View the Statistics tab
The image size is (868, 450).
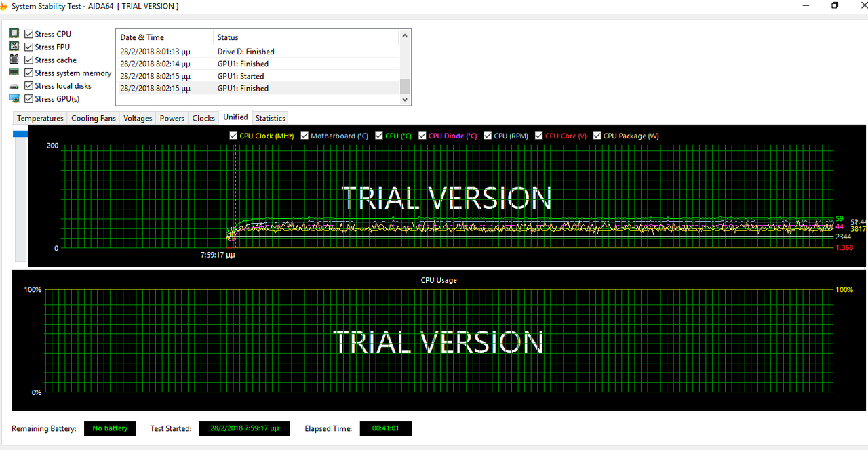(271, 118)
